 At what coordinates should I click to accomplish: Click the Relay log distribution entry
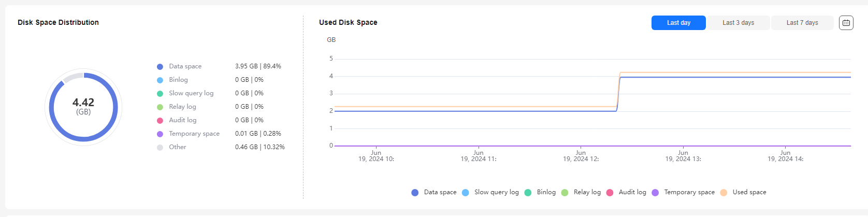pyautogui.click(x=210, y=107)
